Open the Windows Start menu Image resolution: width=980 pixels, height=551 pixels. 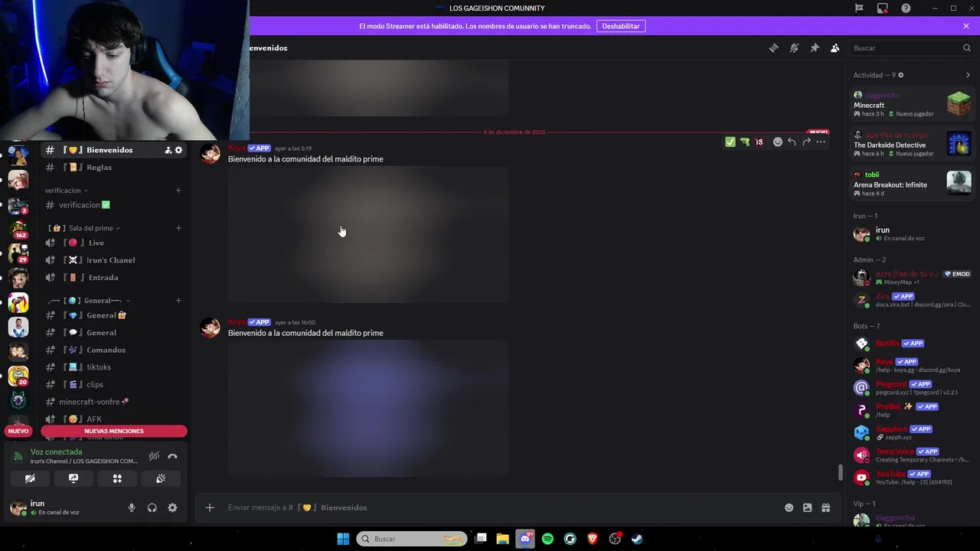pos(343,539)
